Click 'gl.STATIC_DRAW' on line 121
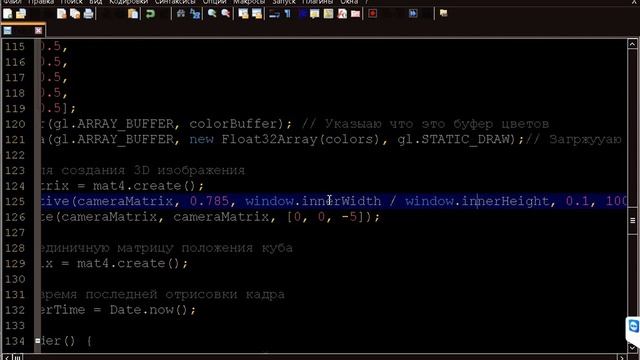The width and height of the screenshot is (640, 360). pos(453,140)
